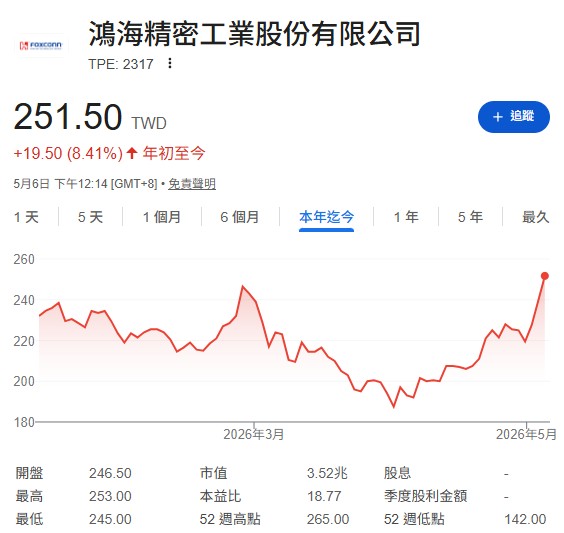The height and width of the screenshot is (533, 564).
Task: Select the 本年迄今 year-to-date tab
Action: (x=326, y=217)
